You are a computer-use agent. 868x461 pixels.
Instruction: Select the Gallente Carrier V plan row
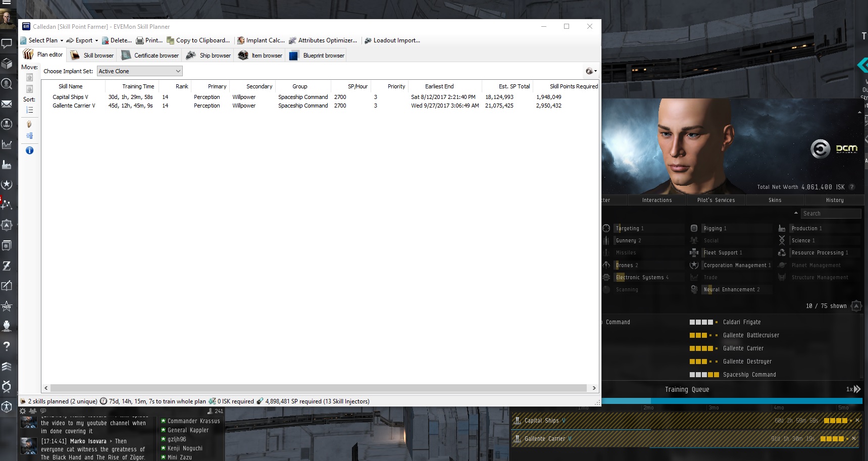[x=320, y=106]
